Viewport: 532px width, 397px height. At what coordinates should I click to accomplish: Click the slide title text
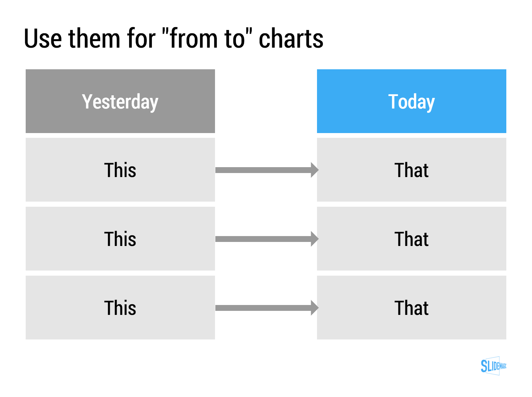[174, 38]
